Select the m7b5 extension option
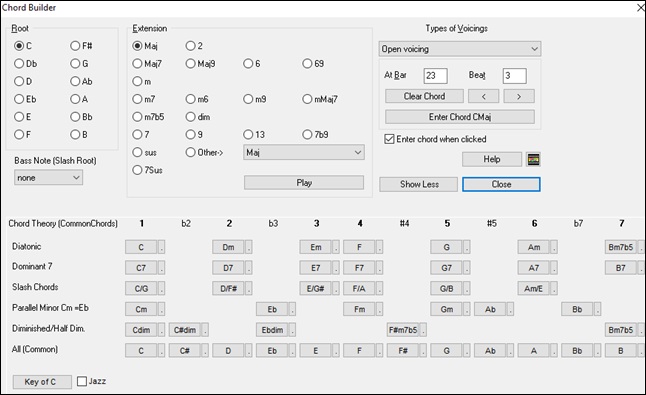This screenshot has width=646, height=395. click(x=148, y=117)
